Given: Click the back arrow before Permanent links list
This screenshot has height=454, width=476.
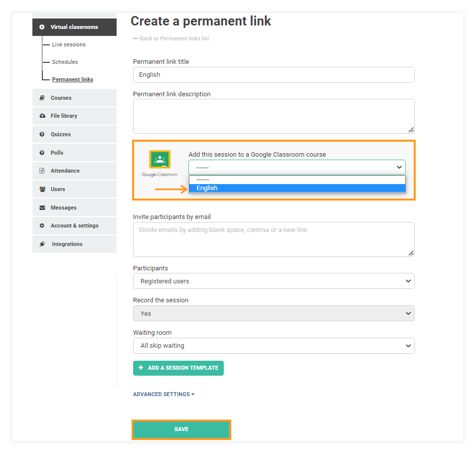Looking at the screenshot, I should [136, 38].
